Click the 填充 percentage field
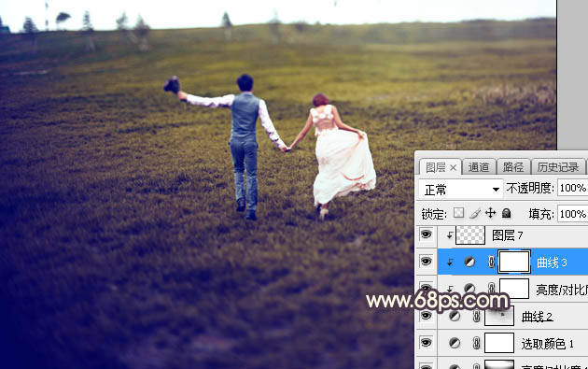588x369 pixels. coord(572,214)
